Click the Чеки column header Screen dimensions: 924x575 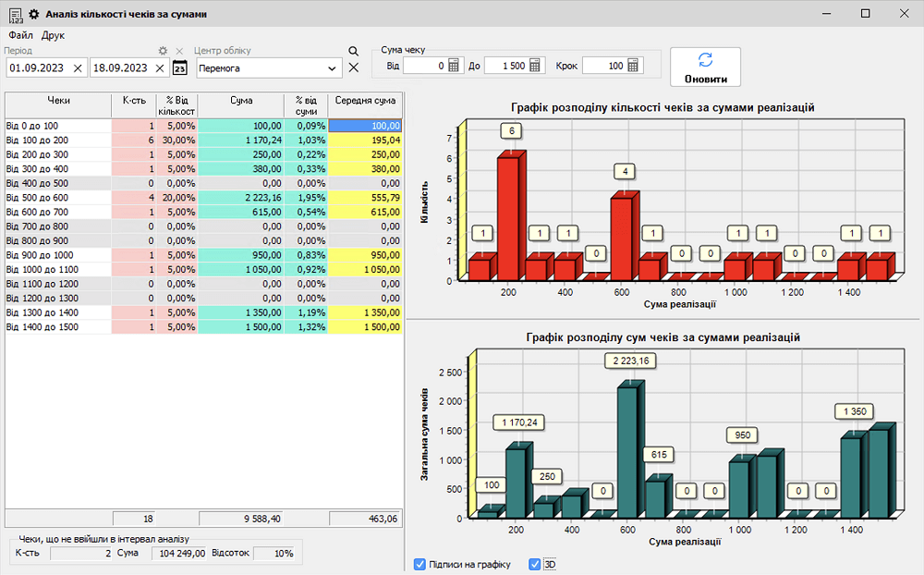pyautogui.click(x=57, y=100)
